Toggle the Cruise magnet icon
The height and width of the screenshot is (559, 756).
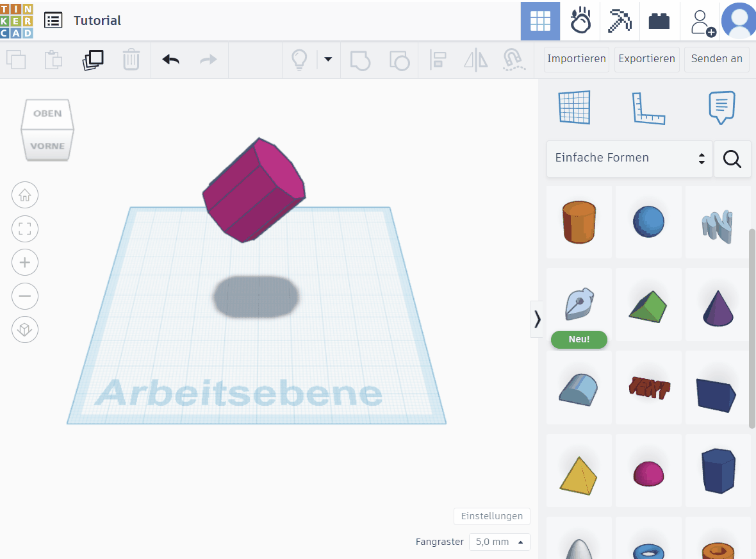[x=514, y=60]
